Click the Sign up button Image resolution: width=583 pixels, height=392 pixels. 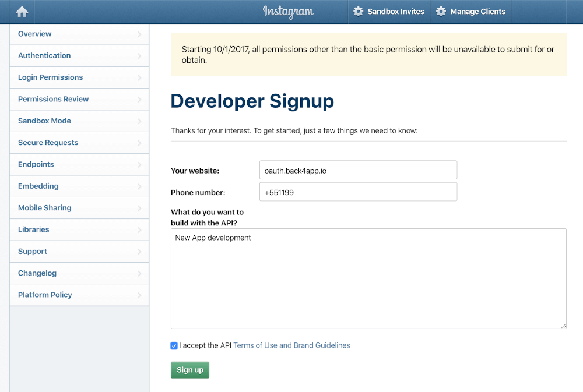[x=190, y=370]
